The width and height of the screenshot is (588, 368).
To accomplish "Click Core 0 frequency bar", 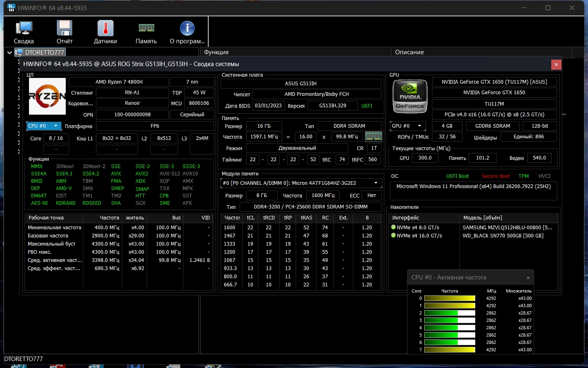I will coord(450,299).
